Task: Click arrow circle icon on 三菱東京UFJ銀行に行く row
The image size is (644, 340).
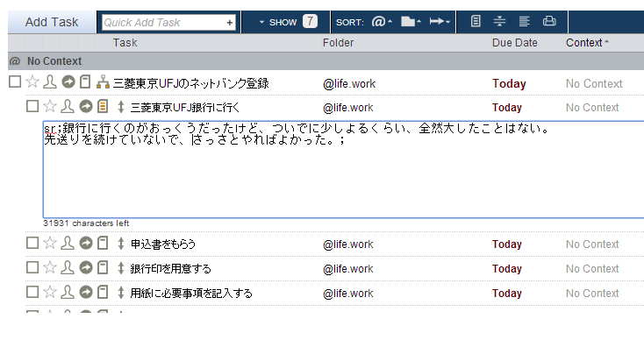Action: pyautogui.click(x=85, y=107)
